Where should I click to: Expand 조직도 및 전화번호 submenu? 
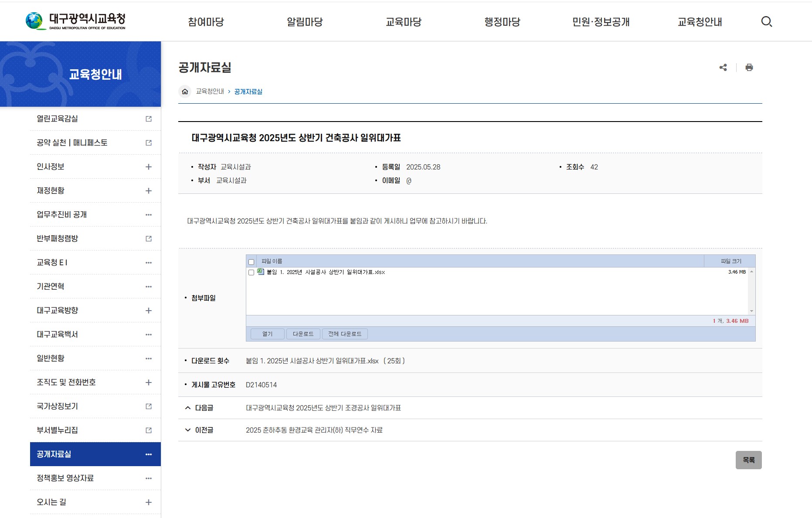coord(149,383)
